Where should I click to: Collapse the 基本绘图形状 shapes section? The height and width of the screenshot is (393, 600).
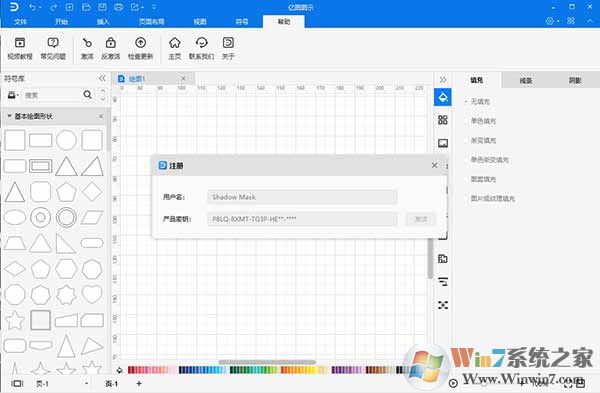point(10,116)
